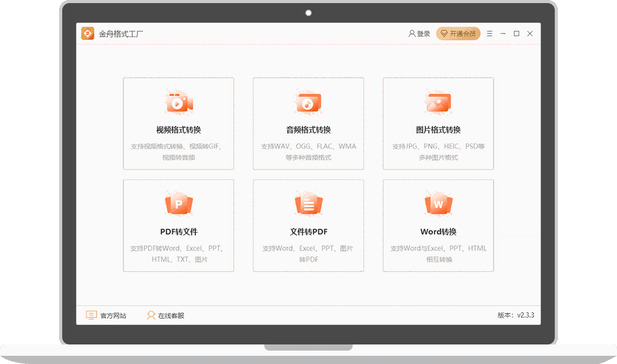Maximize the application window
The height and width of the screenshot is (364, 617).
tap(516, 33)
